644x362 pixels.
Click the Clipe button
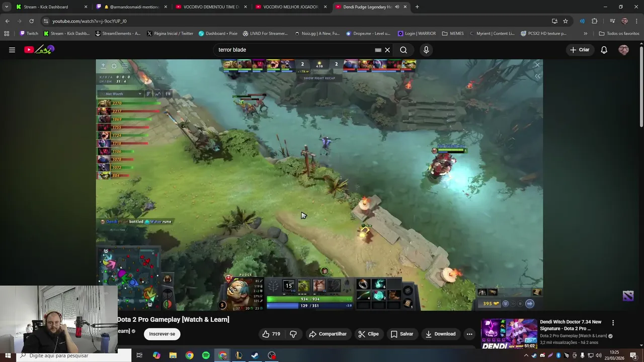pos(368,334)
